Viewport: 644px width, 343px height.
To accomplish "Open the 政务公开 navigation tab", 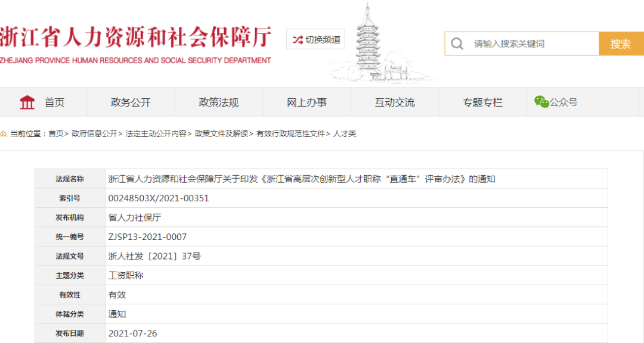I will coord(131,102).
